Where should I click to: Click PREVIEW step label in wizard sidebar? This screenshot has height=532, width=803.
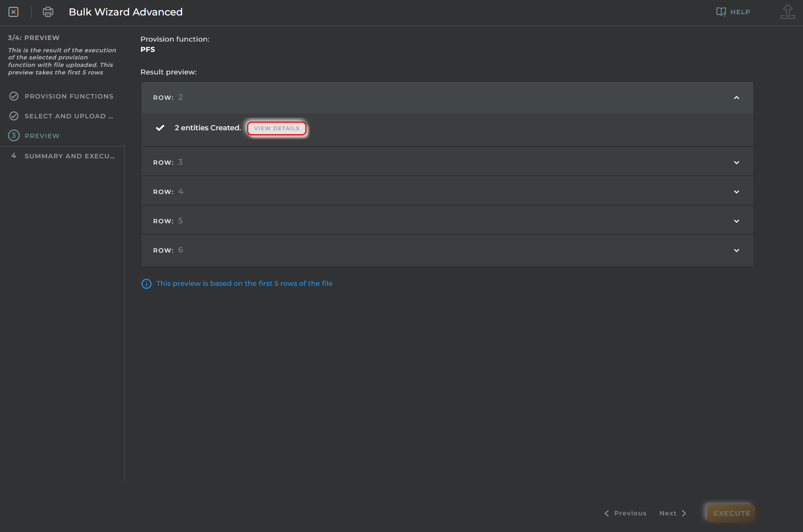click(42, 135)
